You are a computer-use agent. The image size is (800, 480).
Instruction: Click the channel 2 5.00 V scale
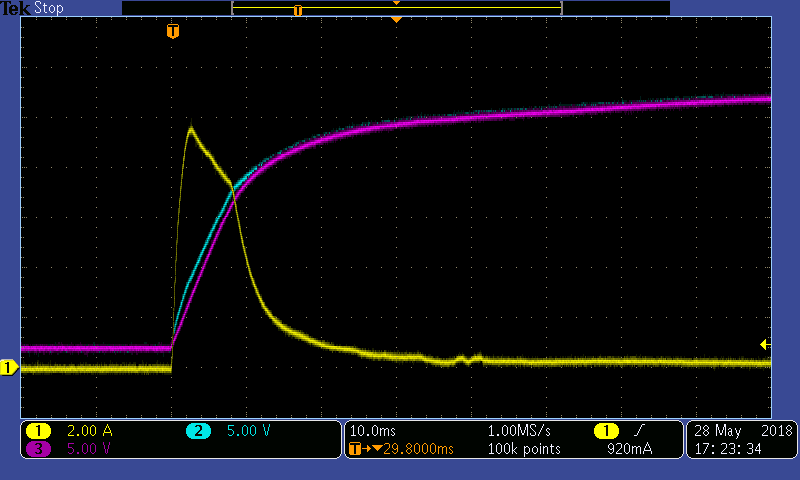(x=248, y=431)
